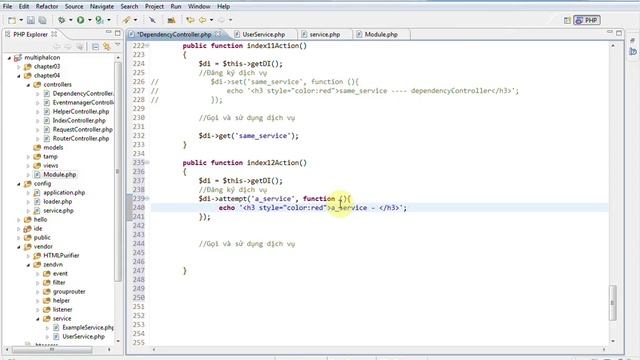Click the Forward navigation arrow icon
The height and width of the screenshot is (360, 640).
pyautogui.click(x=221, y=20)
